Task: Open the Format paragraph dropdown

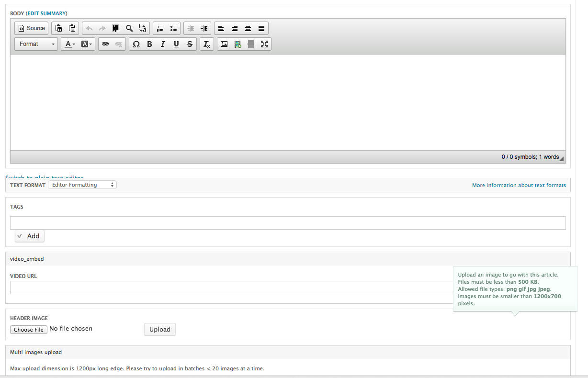Action: [36, 44]
